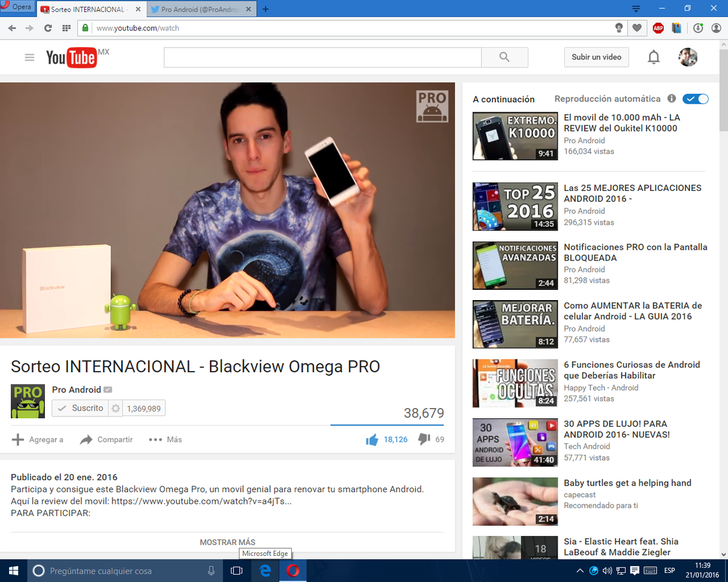
Task: Open Happy Tech - Android channel link
Action: [x=601, y=388]
